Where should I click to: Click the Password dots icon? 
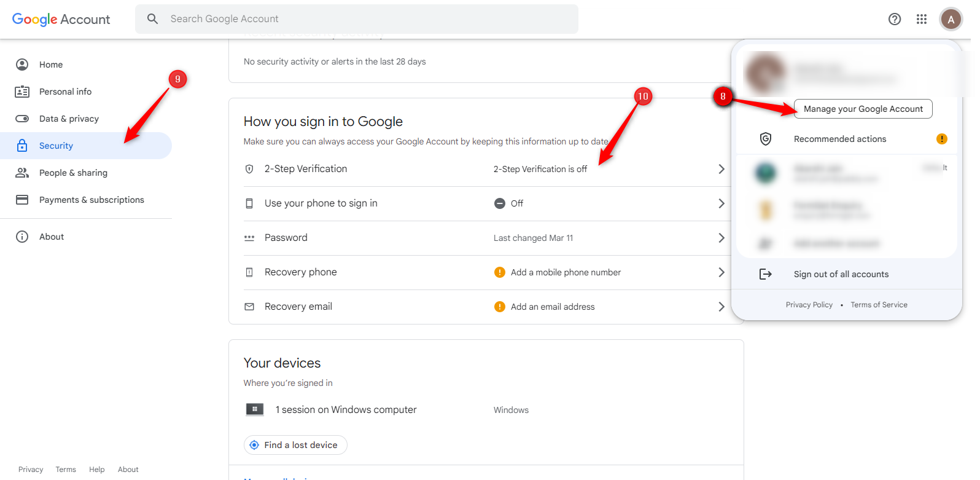[x=249, y=238]
